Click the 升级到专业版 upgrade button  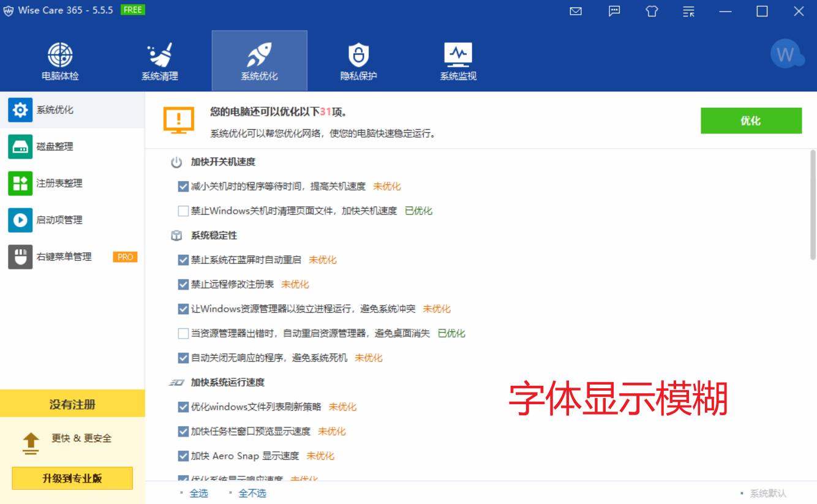pyautogui.click(x=72, y=478)
